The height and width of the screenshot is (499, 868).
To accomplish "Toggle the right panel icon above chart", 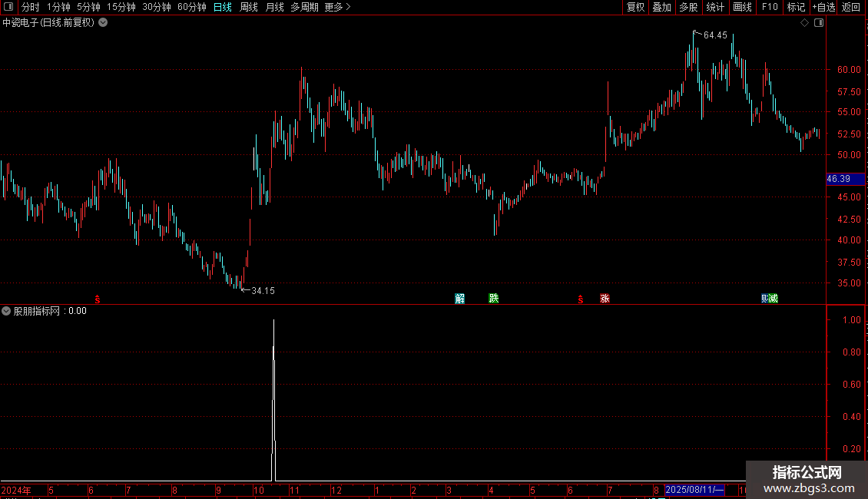I will [819, 23].
